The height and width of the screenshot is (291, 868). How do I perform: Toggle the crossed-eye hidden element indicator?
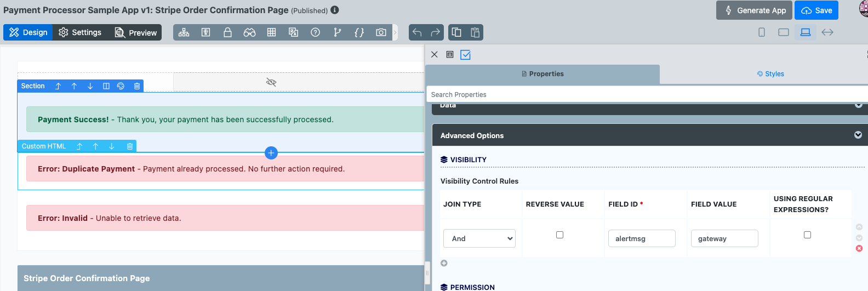(x=271, y=82)
